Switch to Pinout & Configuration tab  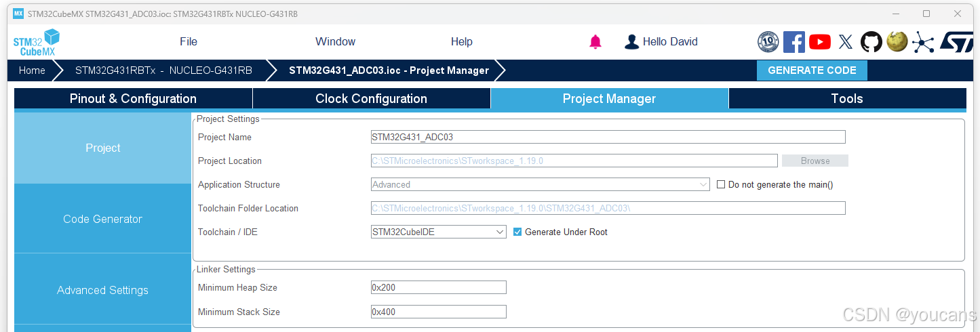(x=133, y=99)
